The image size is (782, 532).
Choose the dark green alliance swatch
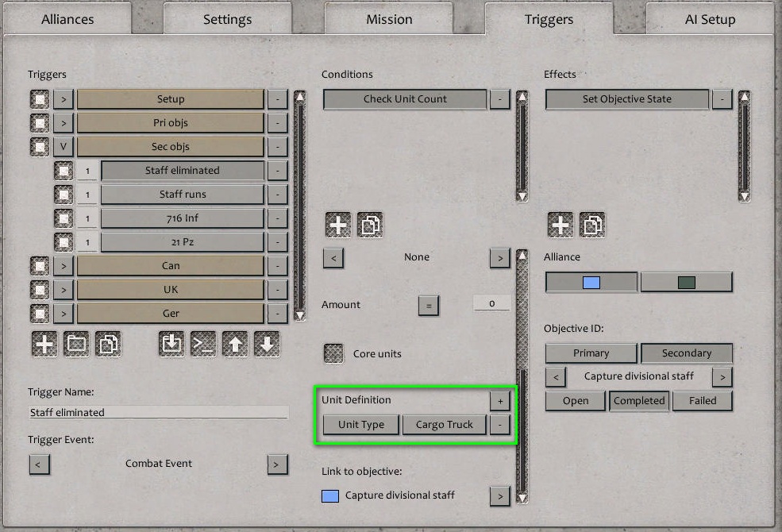tap(687, 283)
